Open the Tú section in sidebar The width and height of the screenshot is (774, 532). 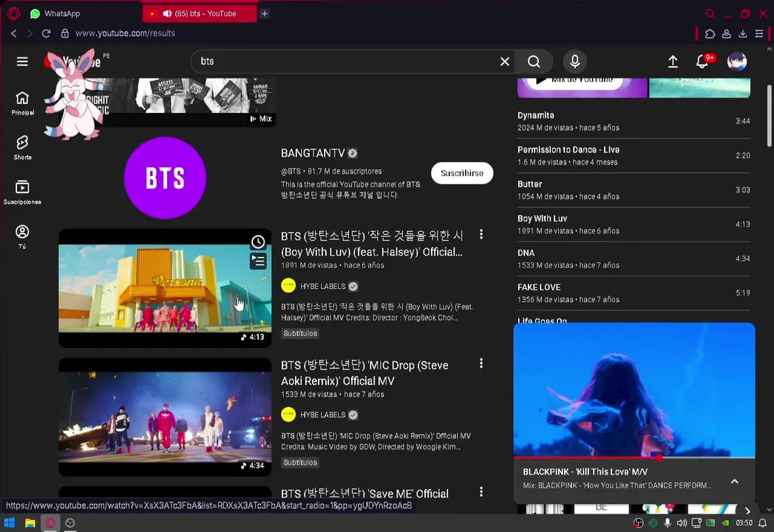22,236
